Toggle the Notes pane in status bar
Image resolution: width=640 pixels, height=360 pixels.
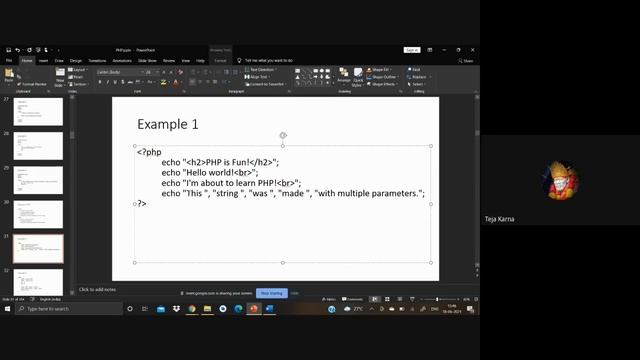[329, 299]
